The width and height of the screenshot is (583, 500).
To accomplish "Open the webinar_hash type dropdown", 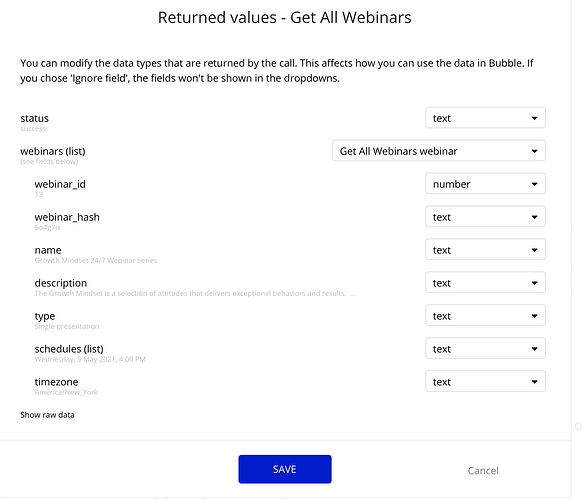I will click(x=485, y=216).
